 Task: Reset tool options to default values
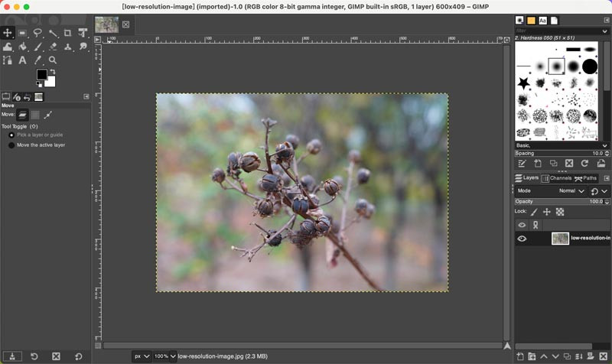click(78, 356)
